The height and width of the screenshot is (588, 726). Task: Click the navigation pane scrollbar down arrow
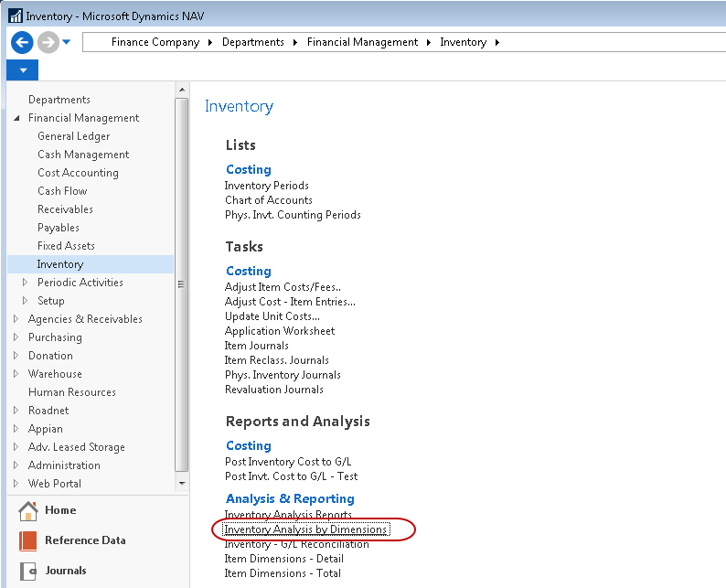click(x=182, y=483)
